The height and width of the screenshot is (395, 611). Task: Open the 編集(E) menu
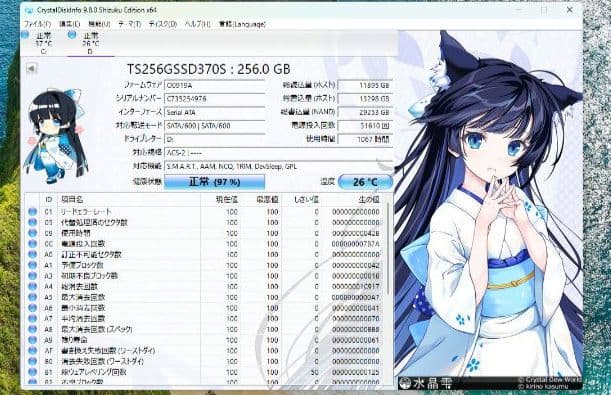point(69,24)
